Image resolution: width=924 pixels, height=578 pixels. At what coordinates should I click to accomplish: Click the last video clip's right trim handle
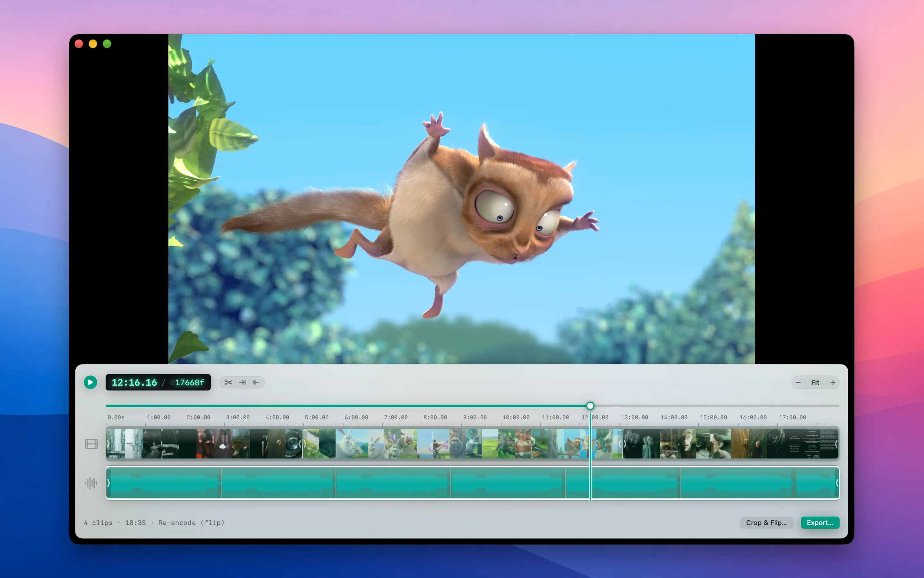coord(836,444)
